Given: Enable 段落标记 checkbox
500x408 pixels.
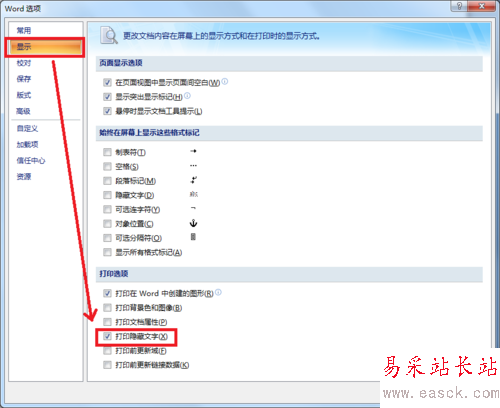Looking at the screenshot, I should (x=107, y=181).
